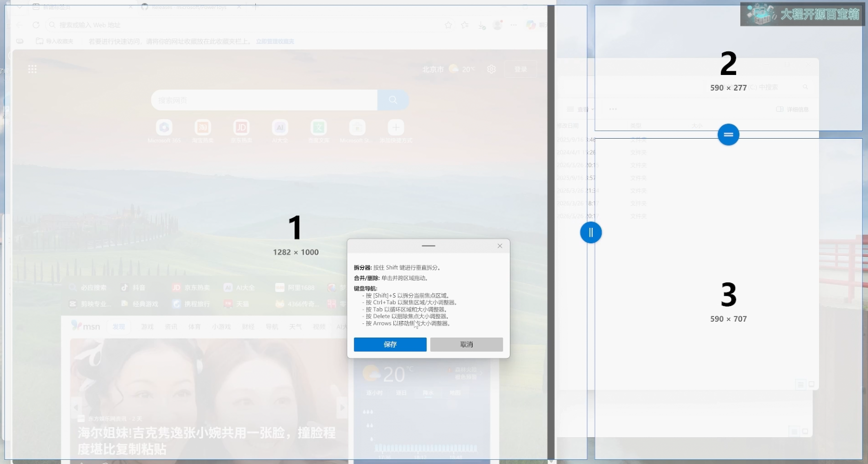Select the 降水 tab in the weather card
This screenshot has width=868, height=464.
tap(428, 393)
